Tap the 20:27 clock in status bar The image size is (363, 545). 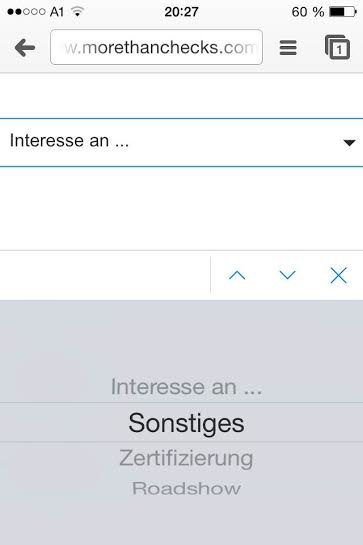182,12
